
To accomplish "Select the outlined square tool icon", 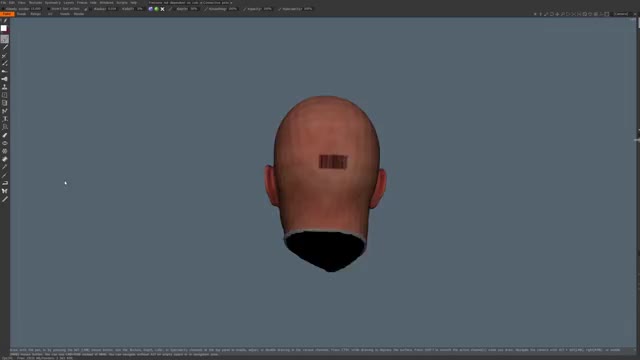I will click(x=4, y=95).
